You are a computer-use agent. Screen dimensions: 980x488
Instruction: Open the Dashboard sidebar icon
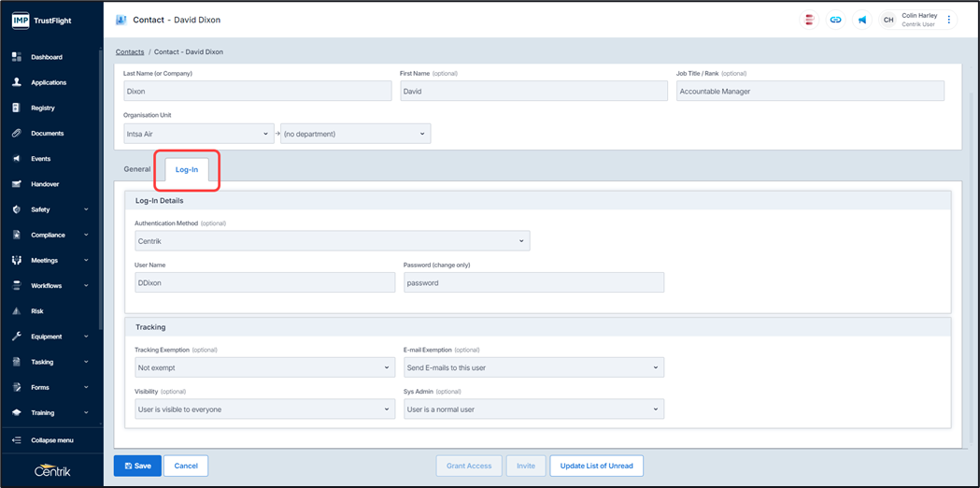coord(17,57)
